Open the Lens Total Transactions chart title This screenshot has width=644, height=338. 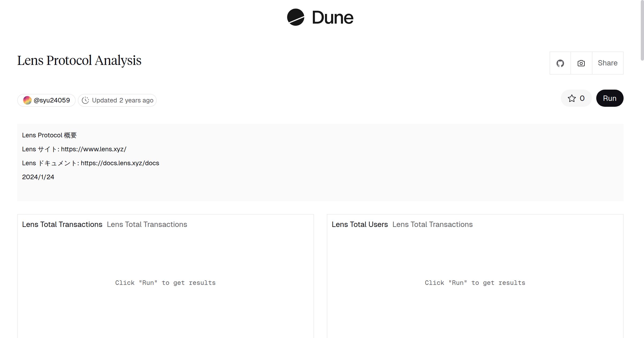(62, 224)
